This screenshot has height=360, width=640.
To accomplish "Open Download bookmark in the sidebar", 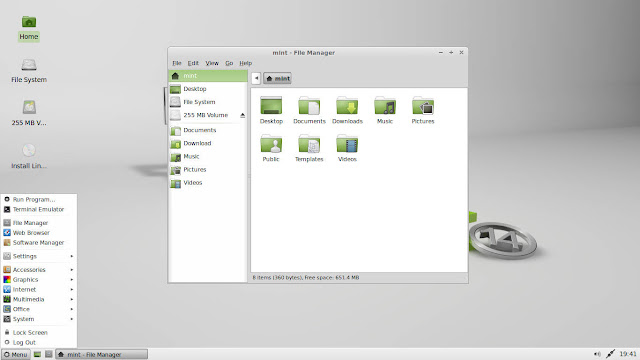I will (208, 143).
